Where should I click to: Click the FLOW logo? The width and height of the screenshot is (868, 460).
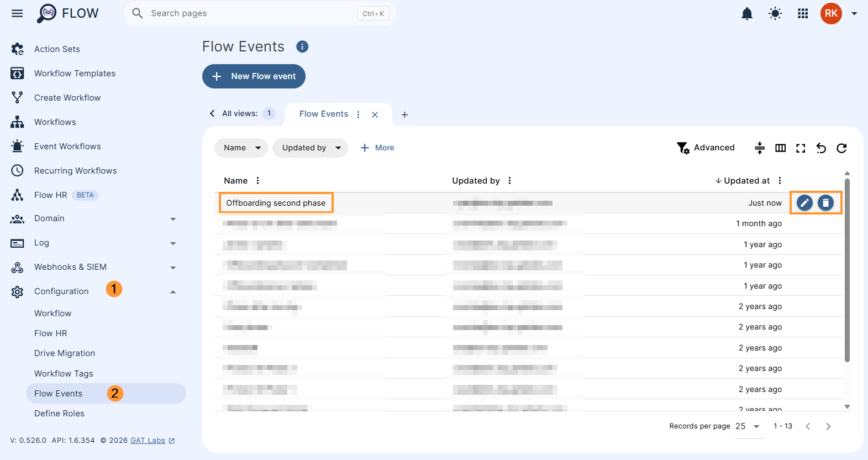[67, 13]
